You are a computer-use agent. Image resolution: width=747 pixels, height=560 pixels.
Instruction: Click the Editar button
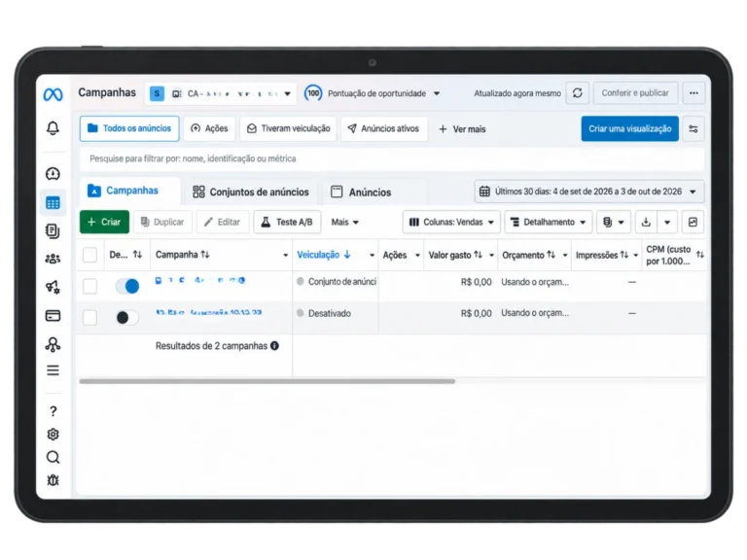click(222, 222)
